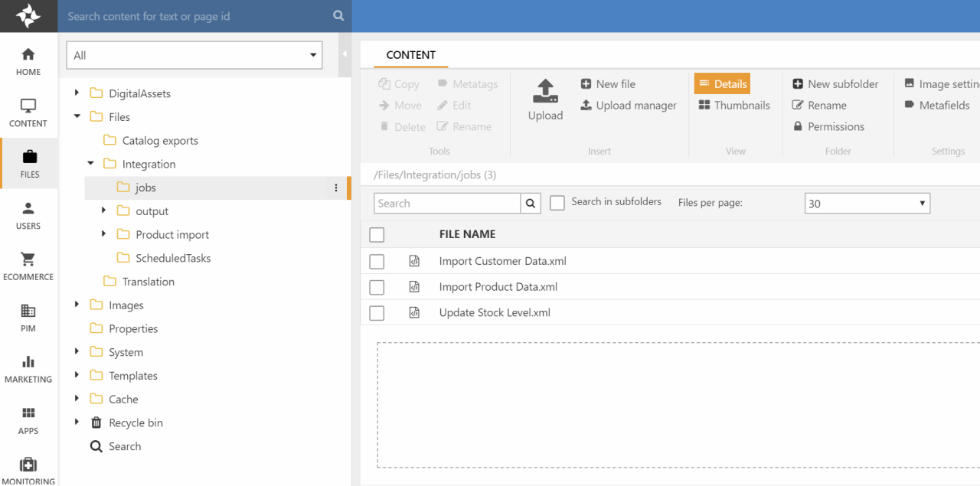Go to the PIM area in the sidebar
Image resolution: width=980 pixels, height=486 pixels.
click(28, 318)
